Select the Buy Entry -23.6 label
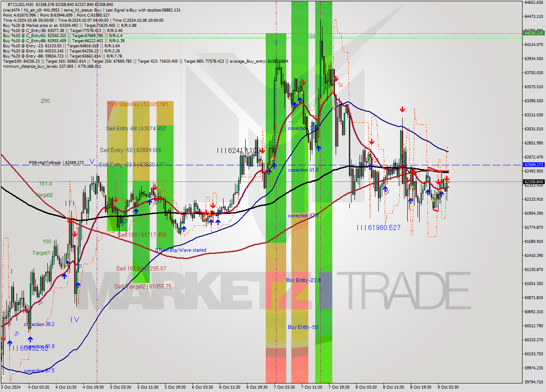Image resolution: width=546 pixels, height=392 pixels. pos(303,280)
